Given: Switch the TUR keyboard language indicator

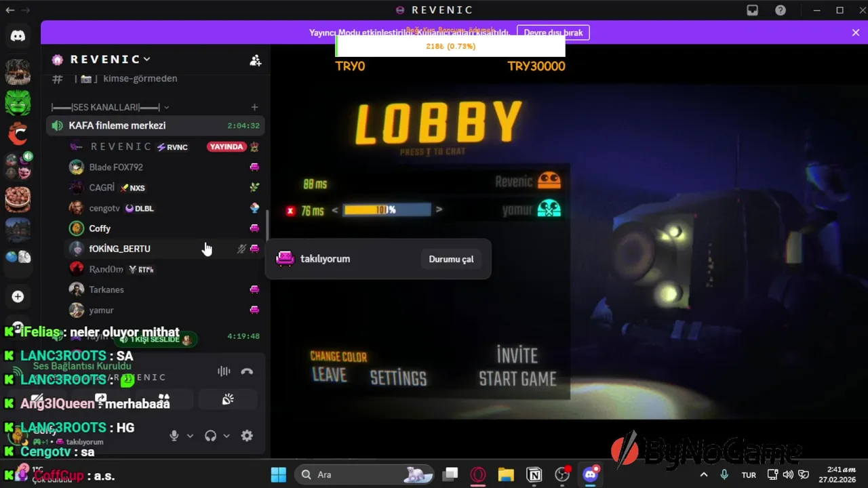Looking at the screenshot, I should click(749, 475).
